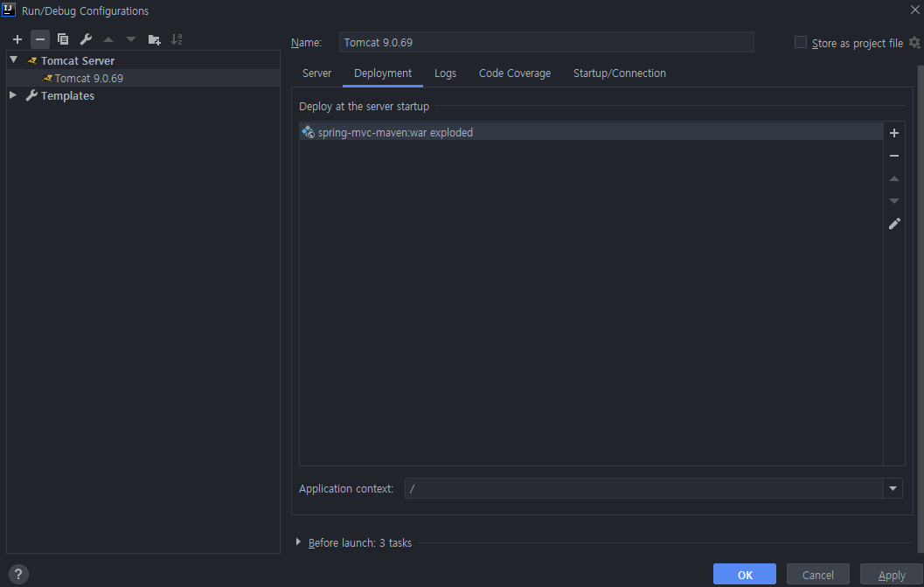Screen dimensions: 924x587
Task: Open the Application context dropdown arrow
Action: pos(893,488)
